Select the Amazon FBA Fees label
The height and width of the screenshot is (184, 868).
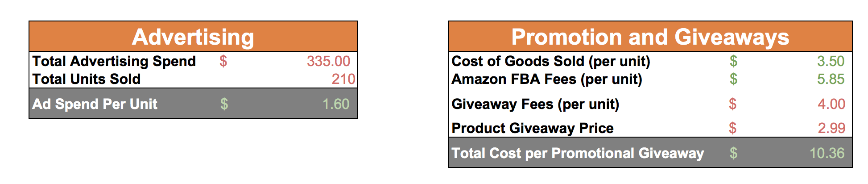coord(547,79)
